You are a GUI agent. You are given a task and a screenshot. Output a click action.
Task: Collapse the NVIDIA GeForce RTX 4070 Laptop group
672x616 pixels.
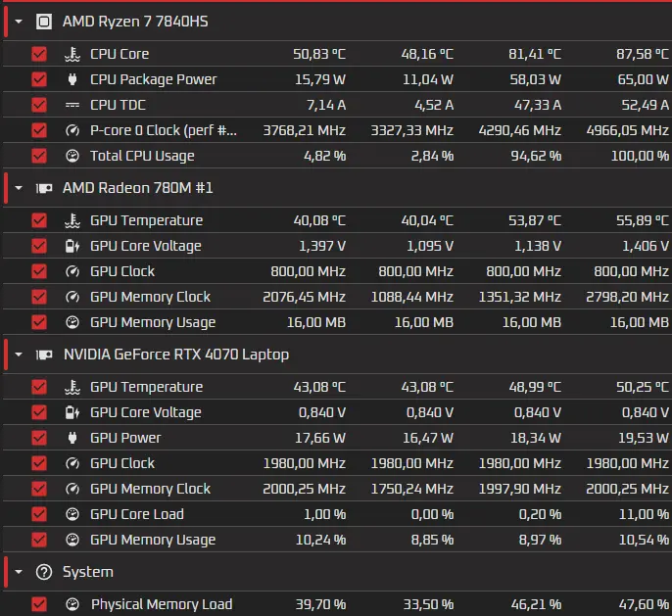(x=19, y=355)
